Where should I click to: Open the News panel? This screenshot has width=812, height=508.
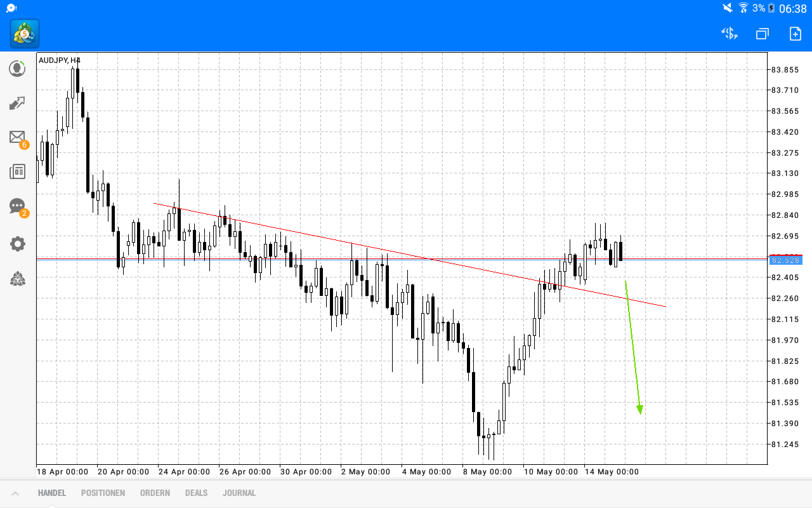click(17, 171)
